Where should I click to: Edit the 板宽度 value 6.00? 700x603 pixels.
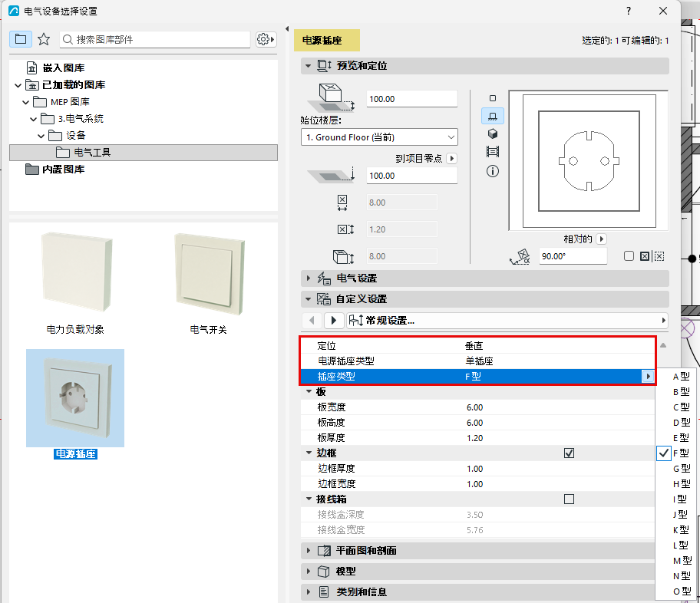[475, 407]
